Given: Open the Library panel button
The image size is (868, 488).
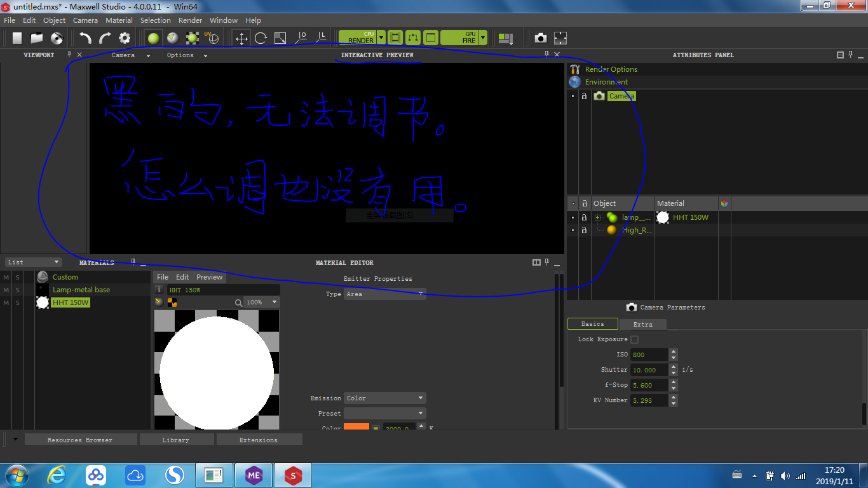Looking at the screenshot, I should pyautogui.click(x=176, y=440).
